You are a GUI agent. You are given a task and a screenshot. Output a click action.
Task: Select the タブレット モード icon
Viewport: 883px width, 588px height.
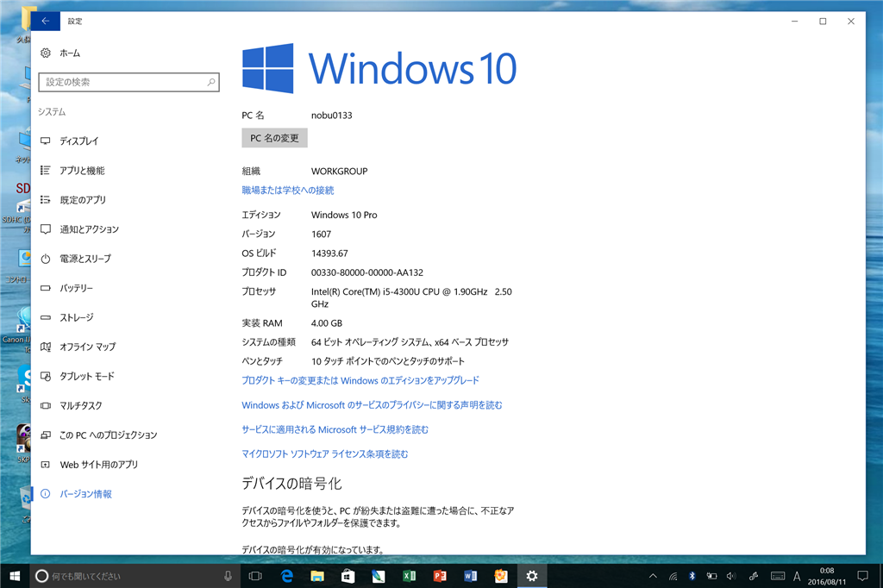tap(46, 376)
